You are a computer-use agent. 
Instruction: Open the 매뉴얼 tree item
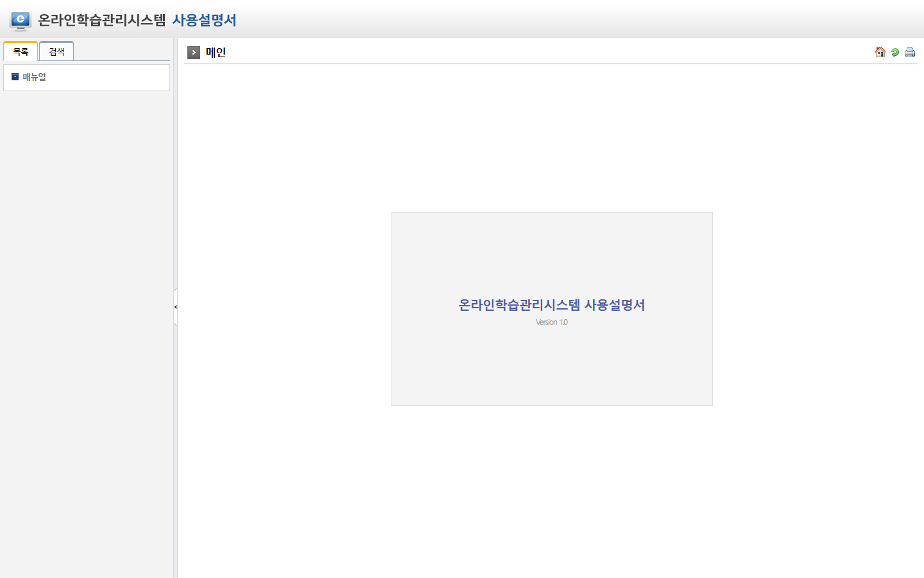[35, 77]
